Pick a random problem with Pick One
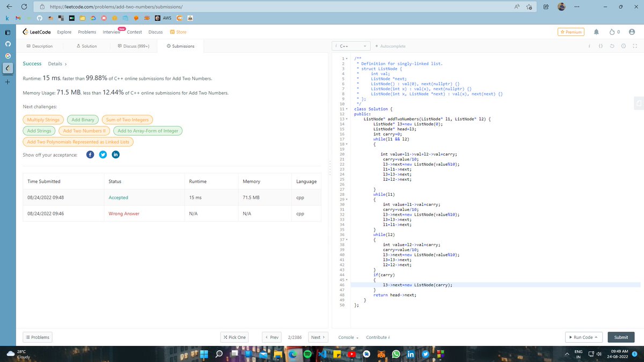 (x=235, y=337)
